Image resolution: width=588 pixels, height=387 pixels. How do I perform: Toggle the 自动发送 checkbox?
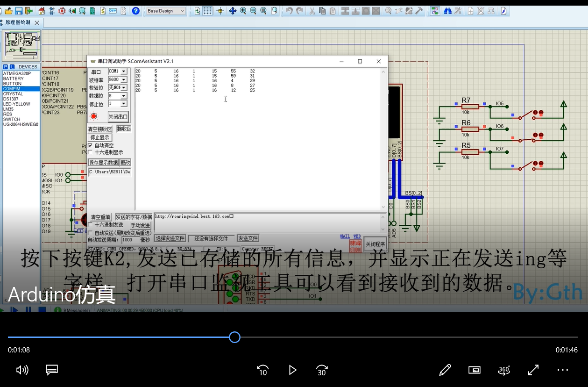(91, 233)
